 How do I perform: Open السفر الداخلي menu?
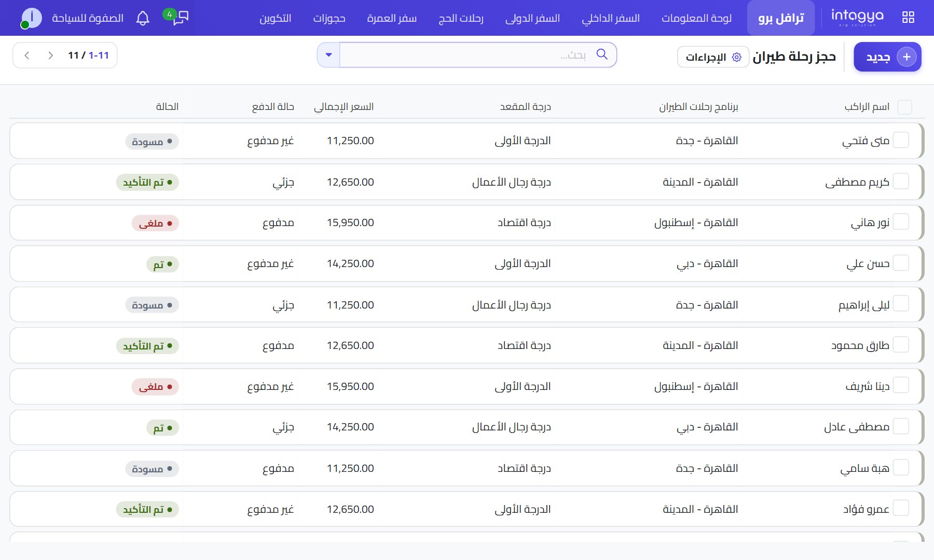(611, 18)
